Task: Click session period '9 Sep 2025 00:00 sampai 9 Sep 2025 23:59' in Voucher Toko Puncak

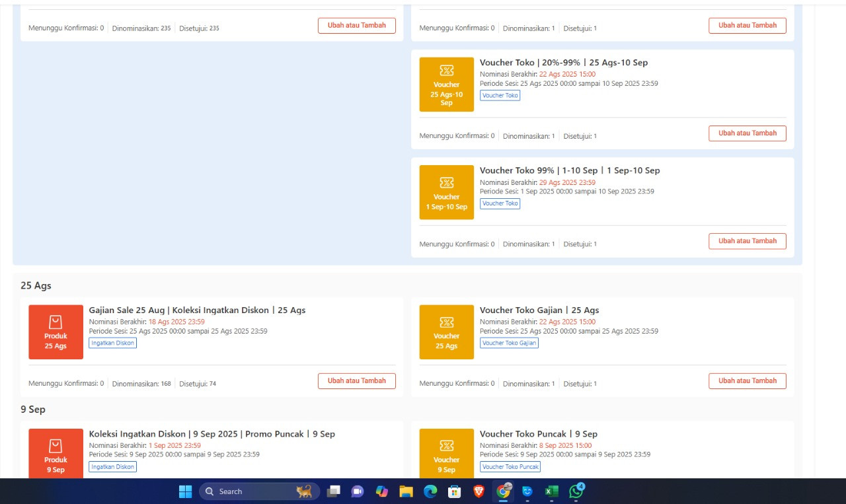Action: point(585,454)
